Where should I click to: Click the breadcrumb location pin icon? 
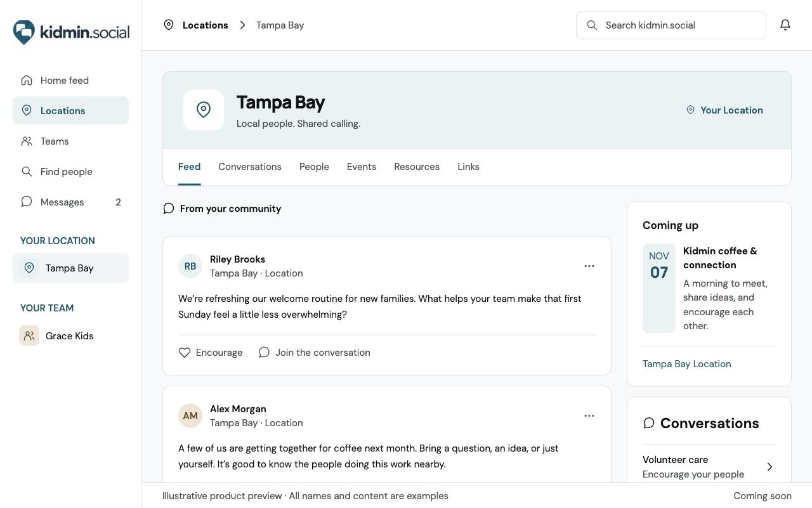pos(169,25)
